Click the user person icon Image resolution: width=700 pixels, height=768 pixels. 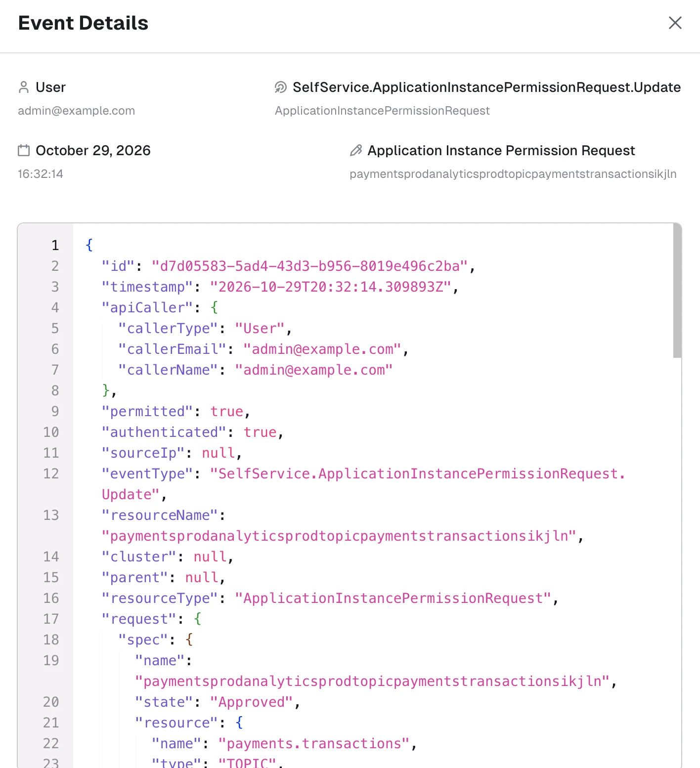point(23,87)
